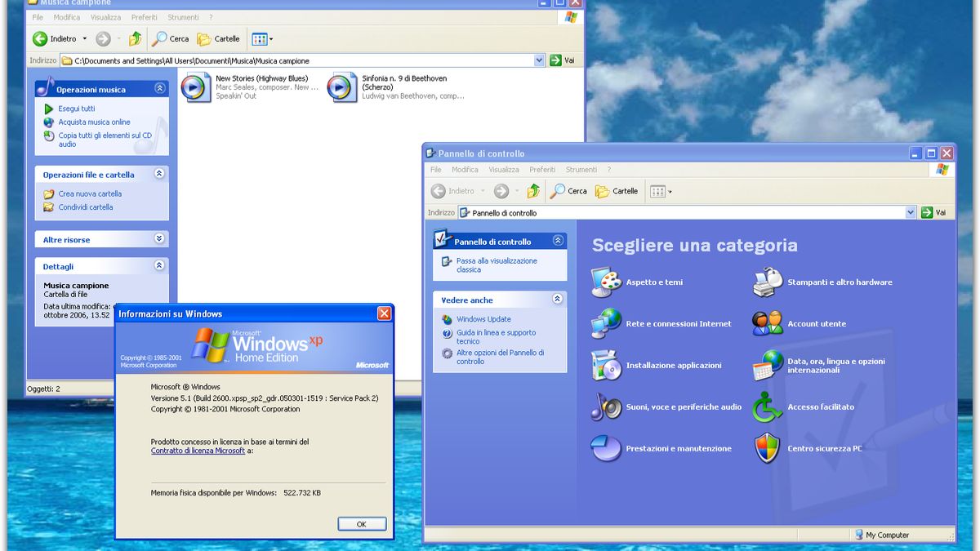The image size is (980, 551).
Task: Click Crea nuova cartella link
Action: click(90, 193)
